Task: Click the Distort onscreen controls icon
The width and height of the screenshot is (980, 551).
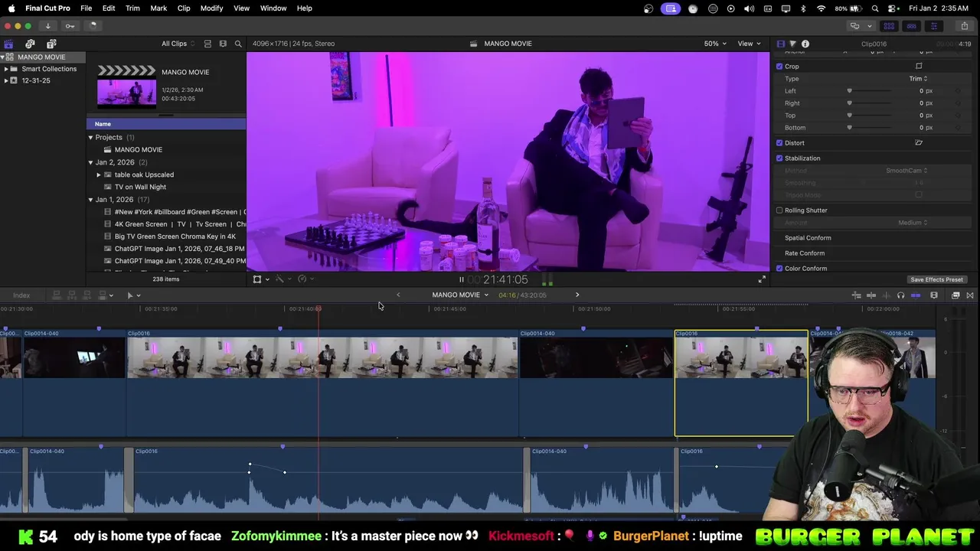Action: click(x=919, y=142)
